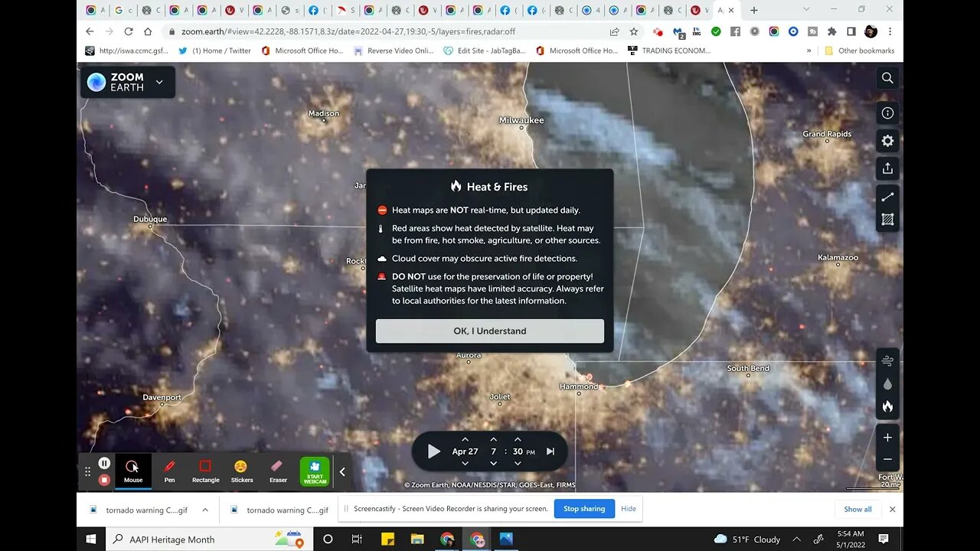Select the Screencastify Pen tool
The image size is (980, 551).
169,471
